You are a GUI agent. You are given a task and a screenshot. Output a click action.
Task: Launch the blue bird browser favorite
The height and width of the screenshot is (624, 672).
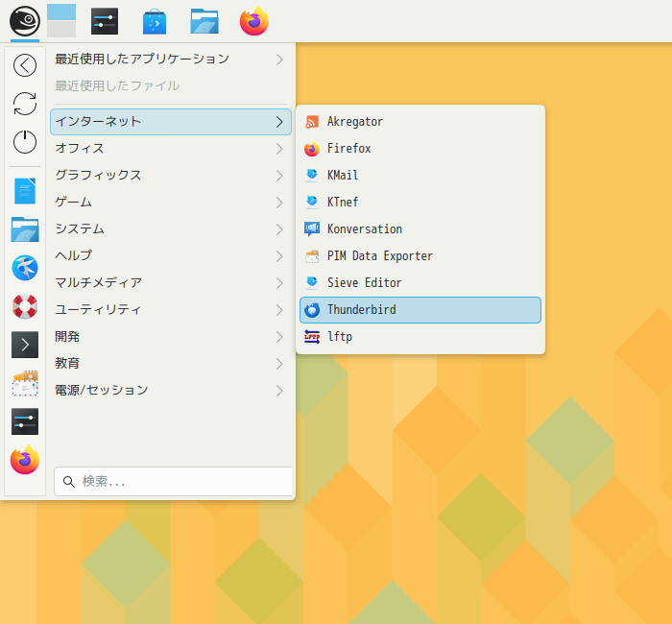pyautogui.click(x=25, y=268)
